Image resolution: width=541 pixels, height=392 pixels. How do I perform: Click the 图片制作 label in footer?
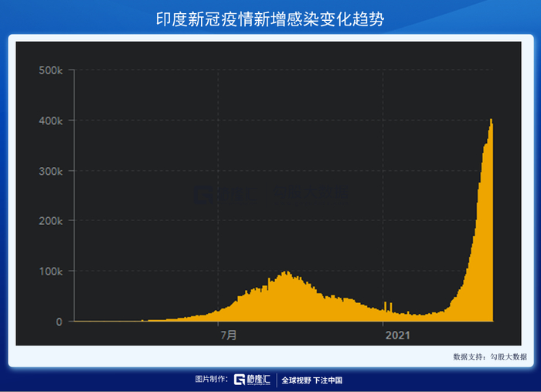[212, 379]
